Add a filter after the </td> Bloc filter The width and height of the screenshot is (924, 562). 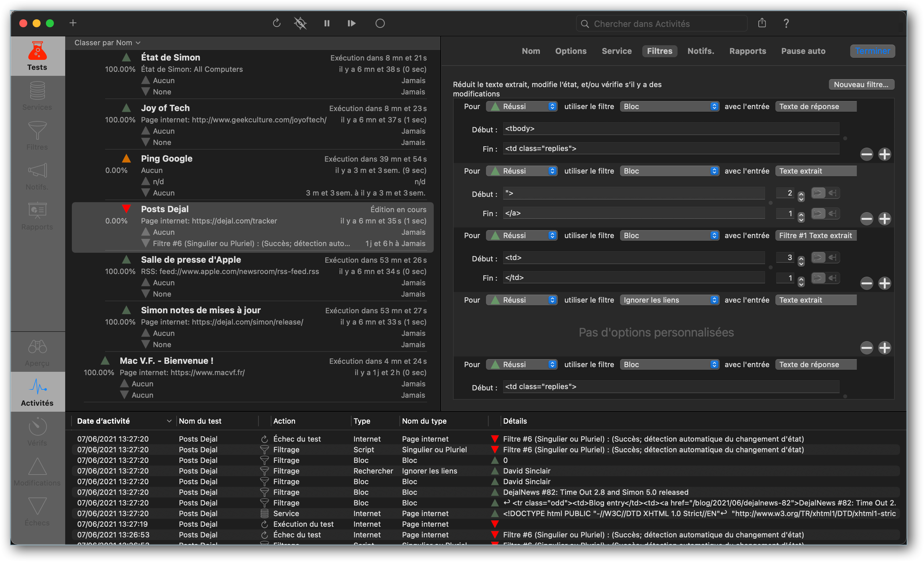coord(885,283)
